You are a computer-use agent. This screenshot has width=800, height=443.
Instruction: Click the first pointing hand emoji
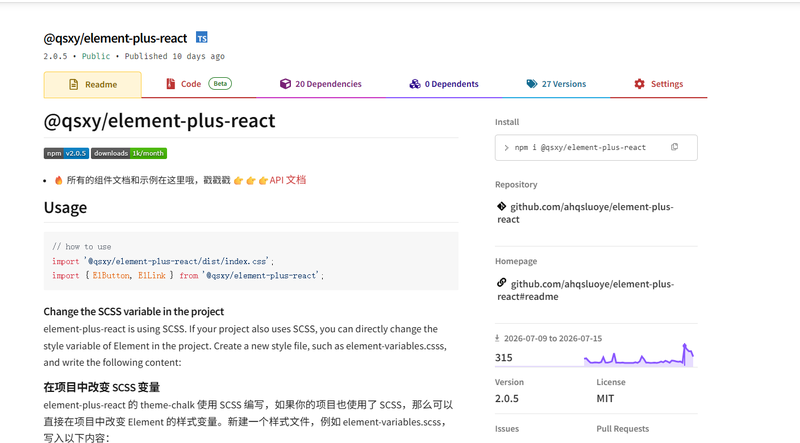[238, 180]
